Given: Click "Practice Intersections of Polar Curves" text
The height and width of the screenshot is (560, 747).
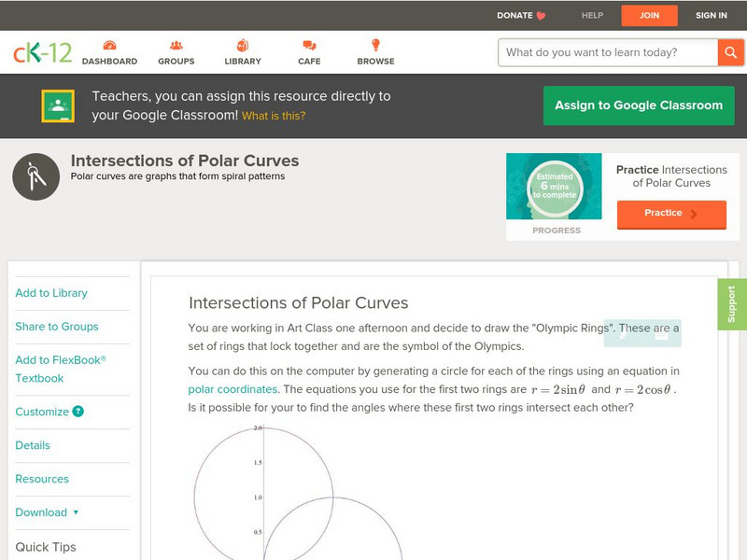Looking at the screenshot, I should [x=671, y=176].
